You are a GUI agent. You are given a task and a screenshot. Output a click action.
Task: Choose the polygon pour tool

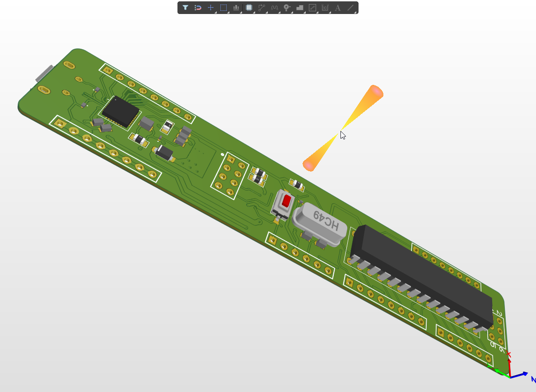pos(300,8)
